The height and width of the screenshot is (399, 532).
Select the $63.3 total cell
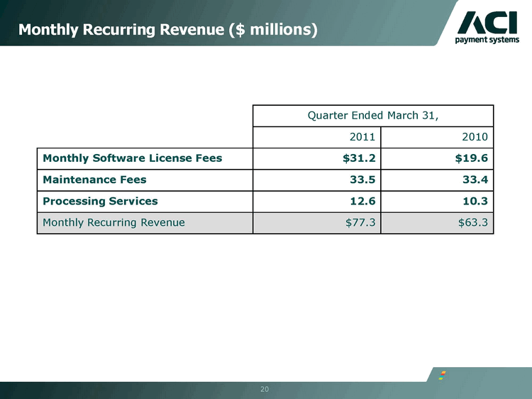tap(438, 223)
